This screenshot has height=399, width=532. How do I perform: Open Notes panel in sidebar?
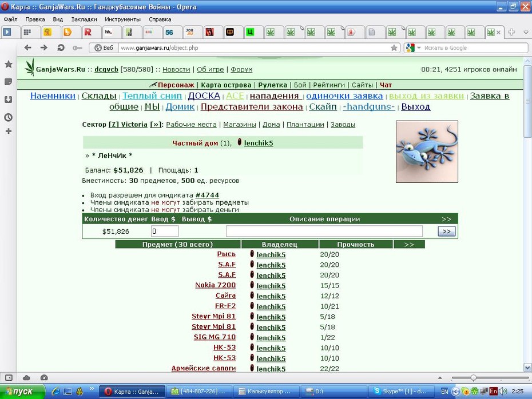pyautogui.click(x=9, y=82)
